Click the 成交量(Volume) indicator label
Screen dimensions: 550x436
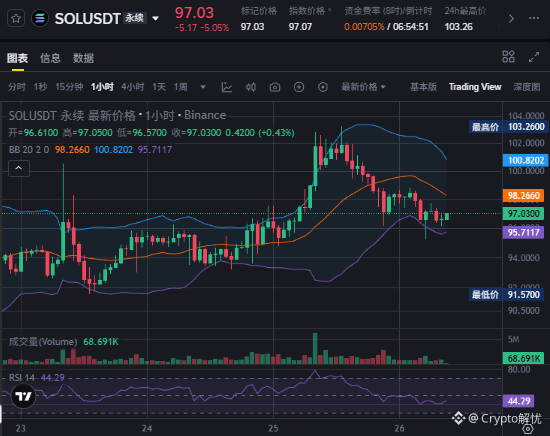click(x=43, y=342)
